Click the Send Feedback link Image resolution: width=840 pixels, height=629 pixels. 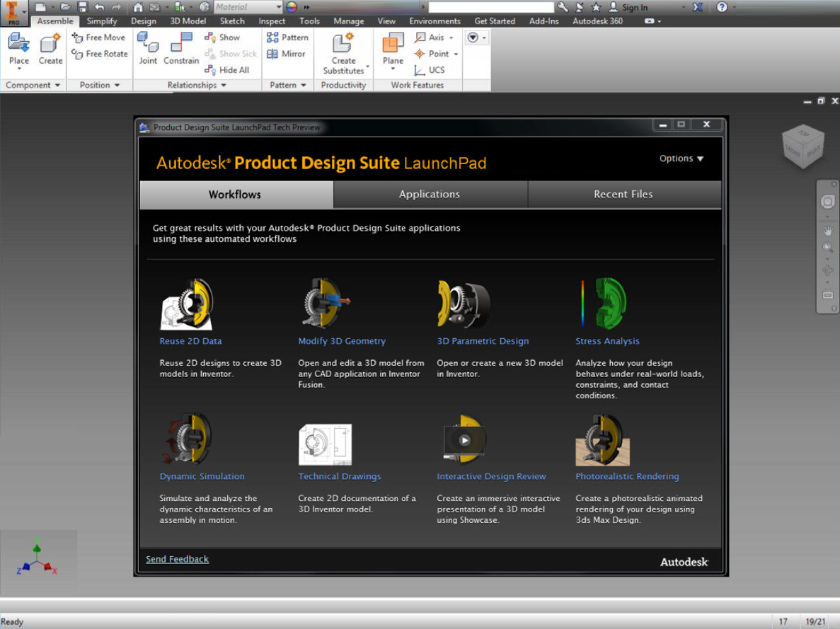(x=178, y=559)
